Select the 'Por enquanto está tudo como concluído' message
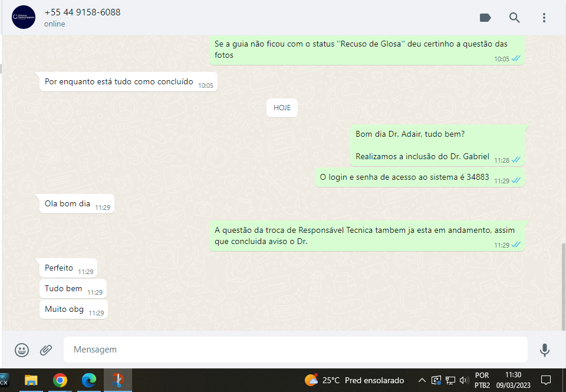This screenshot has height=392, width=566. [x=128, y=81]
